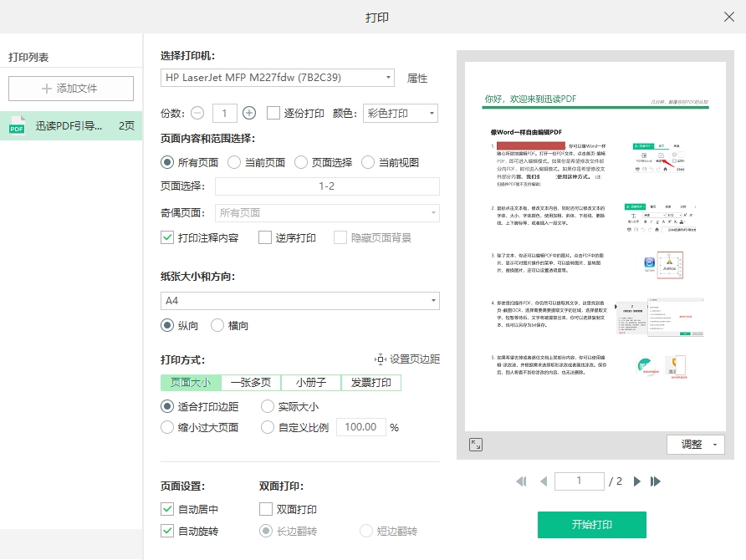
Task: Expand the 彩色打印 color dropdown
Action: click(401, 113)
